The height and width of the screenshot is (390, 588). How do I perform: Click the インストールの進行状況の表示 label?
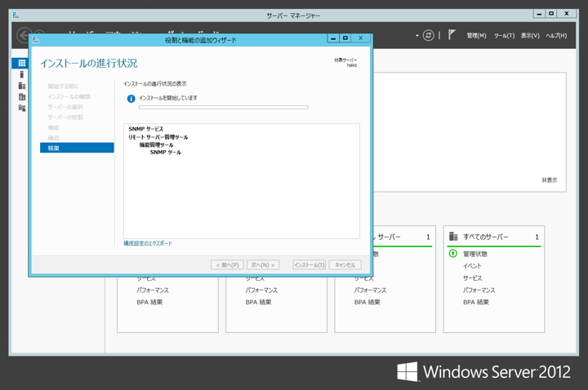155,83
